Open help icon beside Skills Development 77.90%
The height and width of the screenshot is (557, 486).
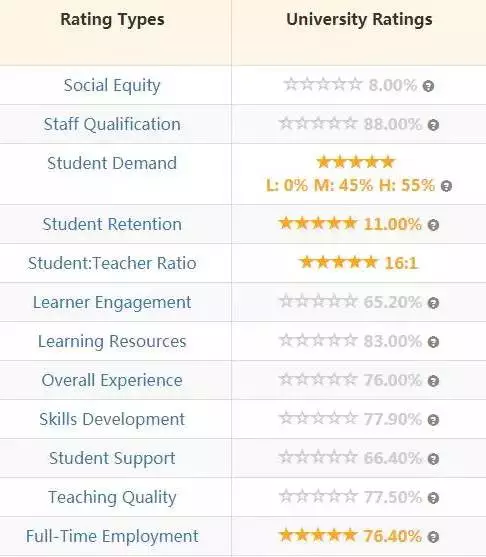coord(433,420)
